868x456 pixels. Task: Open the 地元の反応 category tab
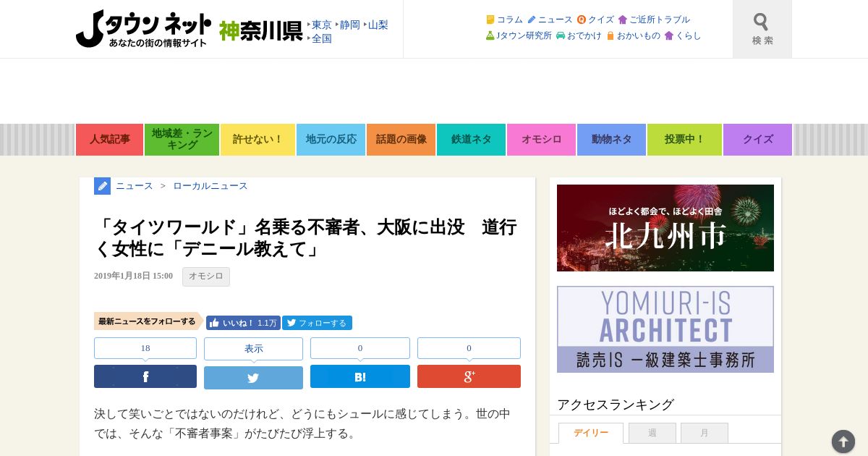click(x=331, y=140)
